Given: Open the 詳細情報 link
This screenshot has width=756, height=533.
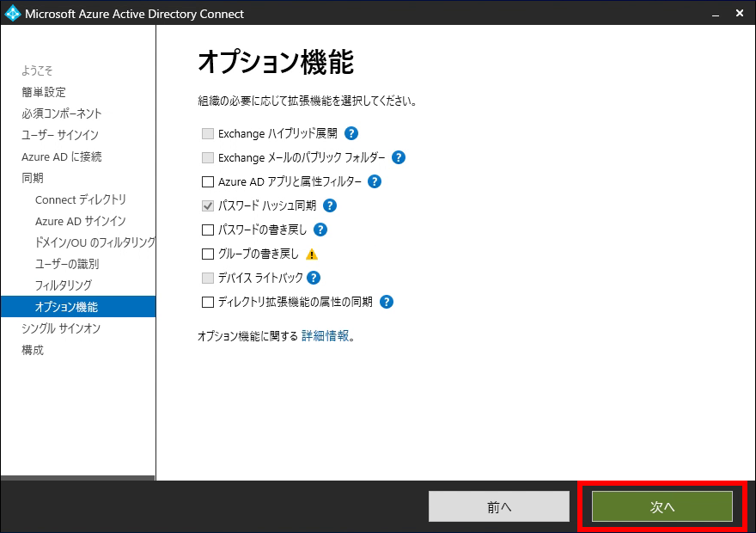Looking at the screenshot, I should pyautogui.click(x=325, y=336).
